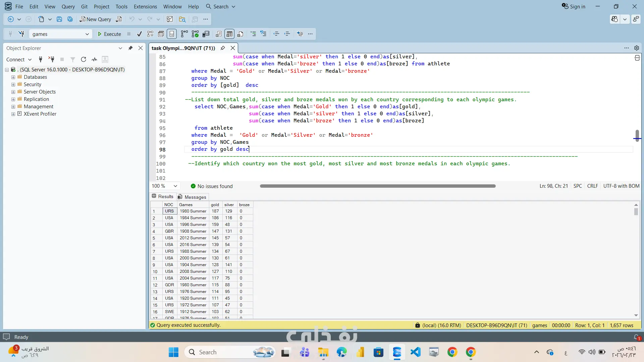Image resolution: width=644 pixels, height=362 pixels.
Task: Click the Find in Files icon
Action: pos(182,19)
